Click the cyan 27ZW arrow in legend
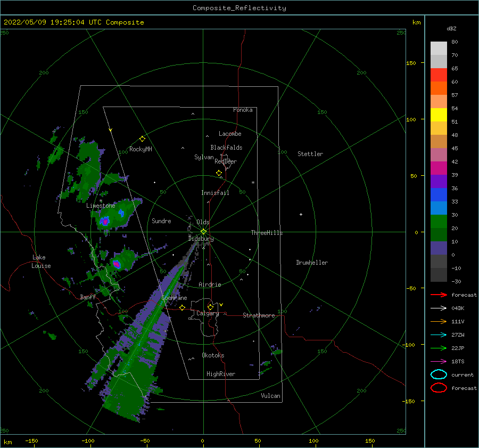This screenshot has height=448, width=479. click(x=439, y=335)
